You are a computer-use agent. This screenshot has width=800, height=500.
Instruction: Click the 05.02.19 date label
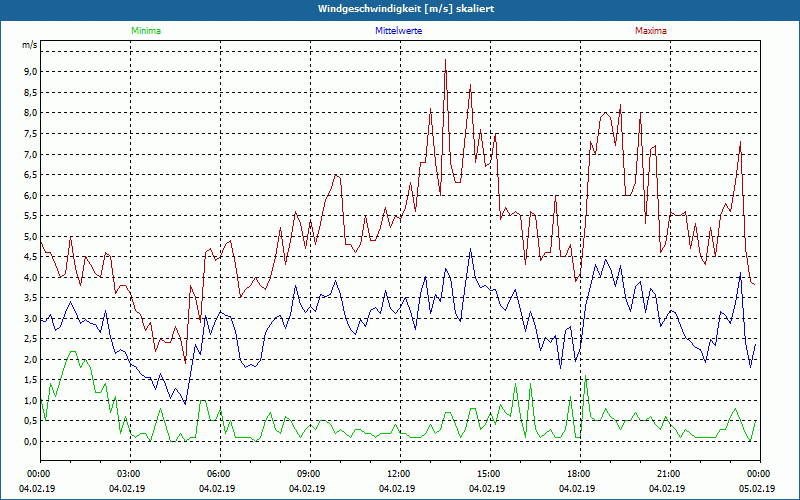pyautogui.click(x=757, y=489)
